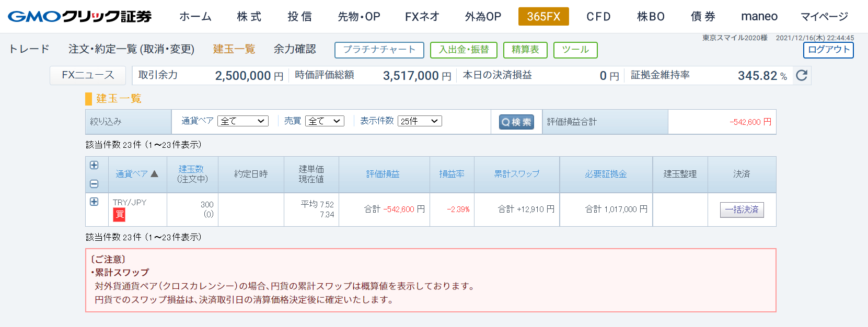Viewport: 868px width, 327px height.
Task: Go to 株式 in top navigation
Action: [x=249, y=17]
